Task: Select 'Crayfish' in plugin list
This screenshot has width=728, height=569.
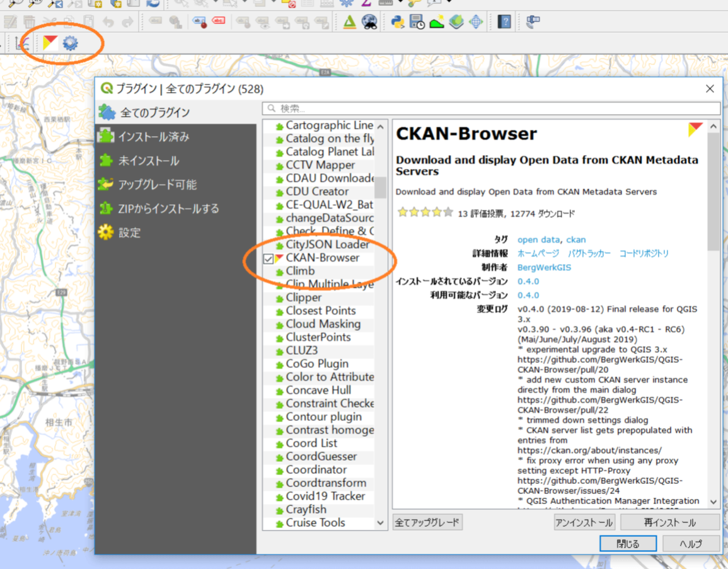Action: click(x=306, y=509)
